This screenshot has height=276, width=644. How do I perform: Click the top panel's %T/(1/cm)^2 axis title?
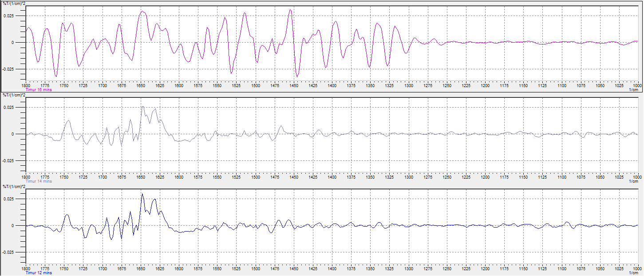click(14, 4)
